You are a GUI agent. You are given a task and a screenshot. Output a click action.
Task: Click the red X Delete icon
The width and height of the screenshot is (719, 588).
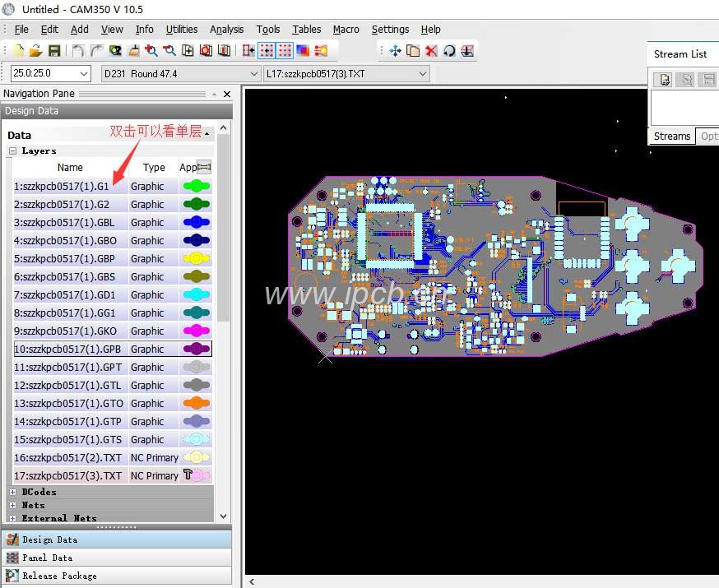pos(431,50)
